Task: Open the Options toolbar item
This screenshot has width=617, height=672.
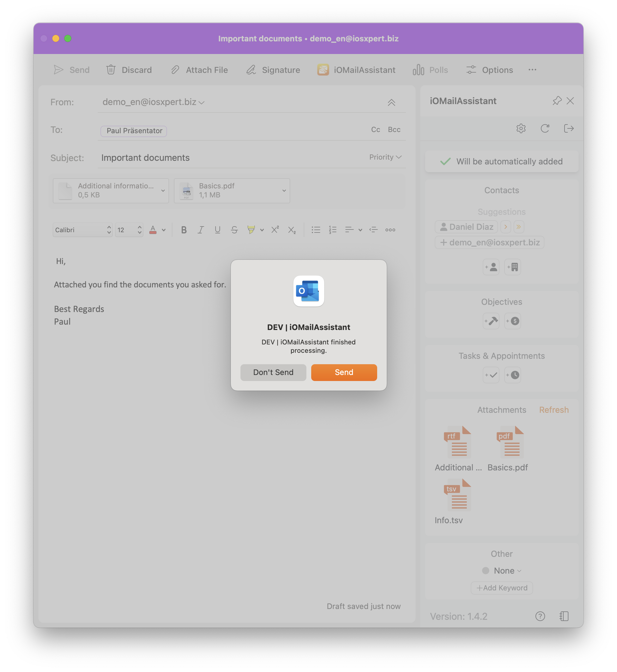Action: [x=490, y=70]
